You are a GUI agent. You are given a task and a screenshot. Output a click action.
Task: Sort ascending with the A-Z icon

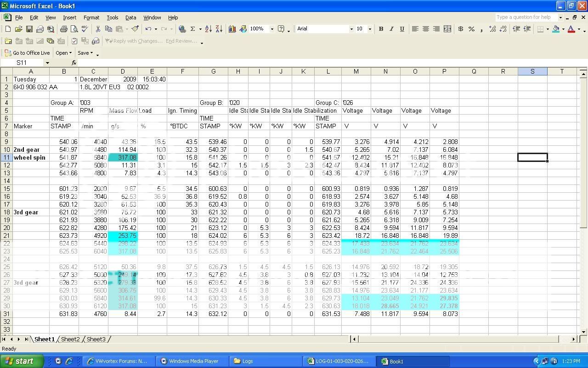(208, 29)
